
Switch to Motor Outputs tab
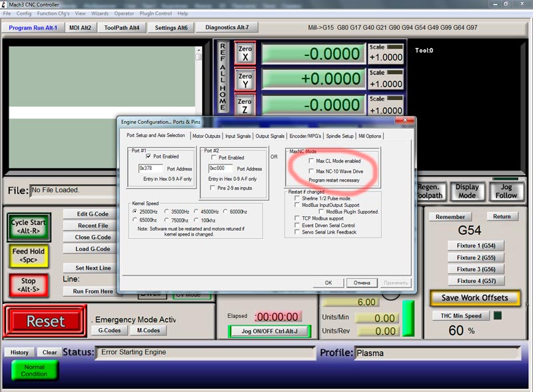207,136
